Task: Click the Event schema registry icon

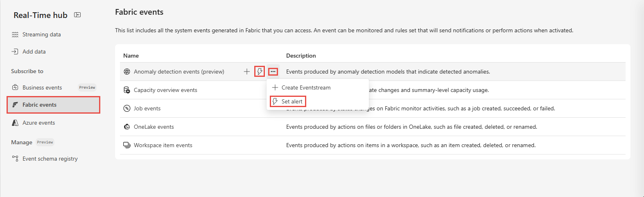Action: 15,159
